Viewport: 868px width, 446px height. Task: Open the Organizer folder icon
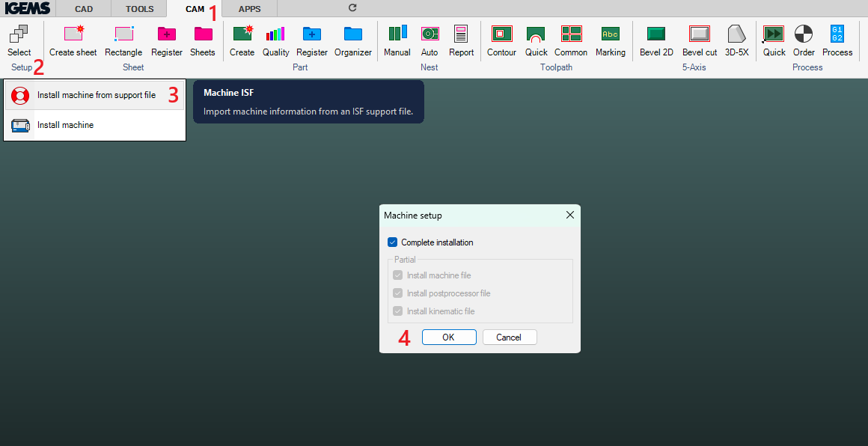pyautogui.click(x=352, y=34)
